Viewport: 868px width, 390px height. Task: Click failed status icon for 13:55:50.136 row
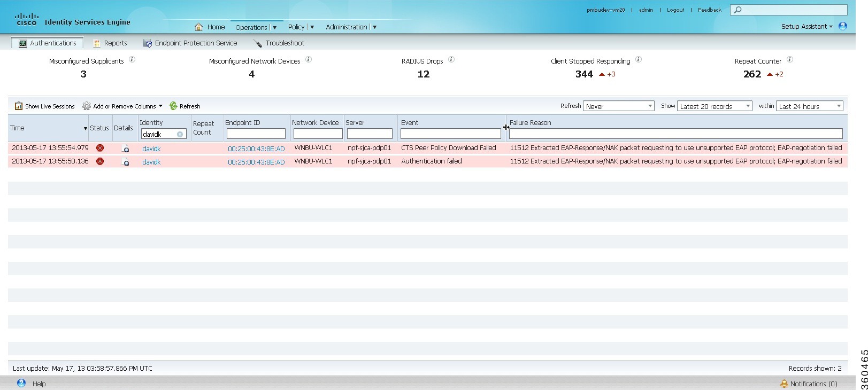[x=100, y=161]
